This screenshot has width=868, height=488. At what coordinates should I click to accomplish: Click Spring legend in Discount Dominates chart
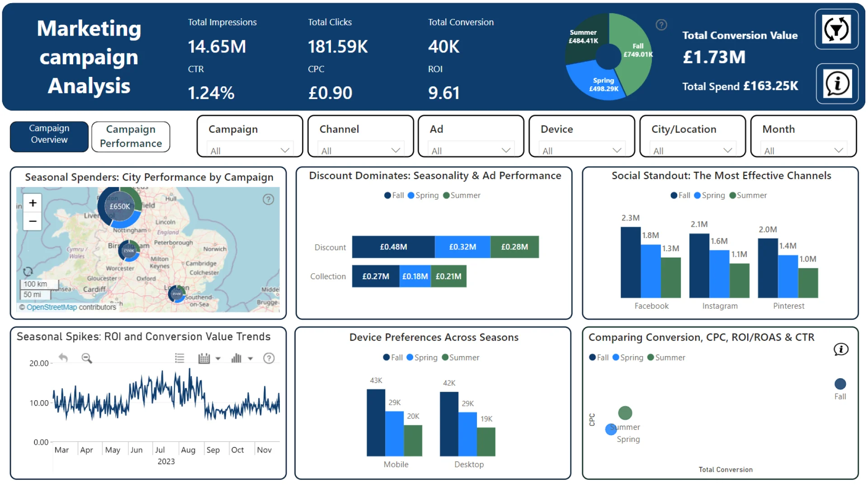(423, 195)
